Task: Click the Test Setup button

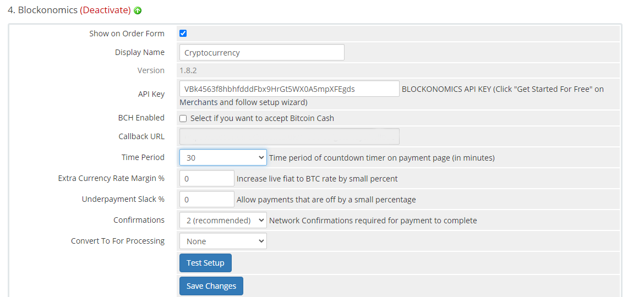Action: (205, 263)
